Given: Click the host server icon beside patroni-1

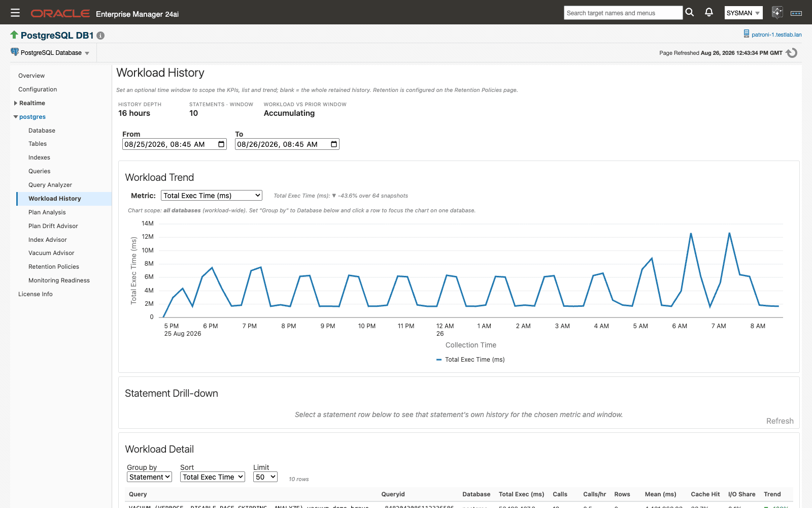Looking at the screenshot, I should click(747, 34).
